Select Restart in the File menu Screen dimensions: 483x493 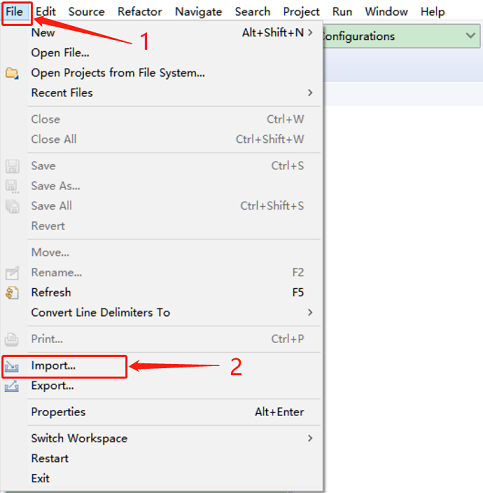50,458
